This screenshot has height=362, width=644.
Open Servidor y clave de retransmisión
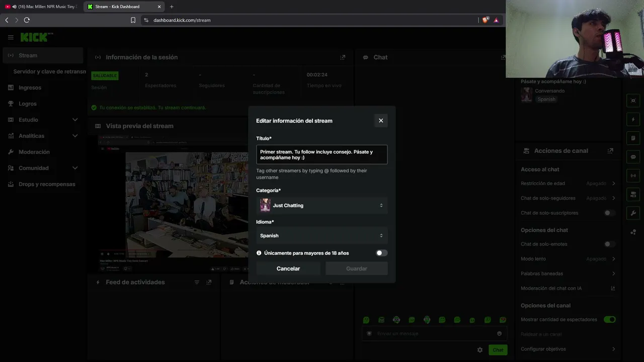[49, 71]
